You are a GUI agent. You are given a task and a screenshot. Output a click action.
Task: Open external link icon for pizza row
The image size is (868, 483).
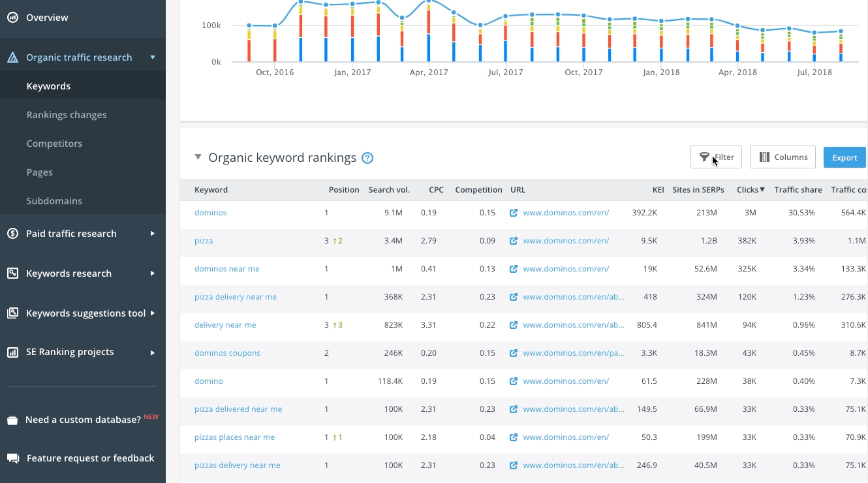514,241
